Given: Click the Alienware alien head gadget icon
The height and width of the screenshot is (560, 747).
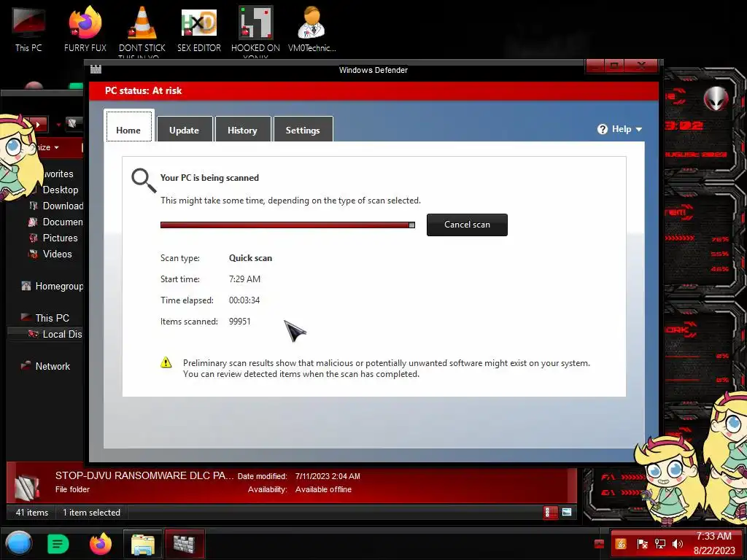Looking at the screenshot, I should (x=716, y=98).
